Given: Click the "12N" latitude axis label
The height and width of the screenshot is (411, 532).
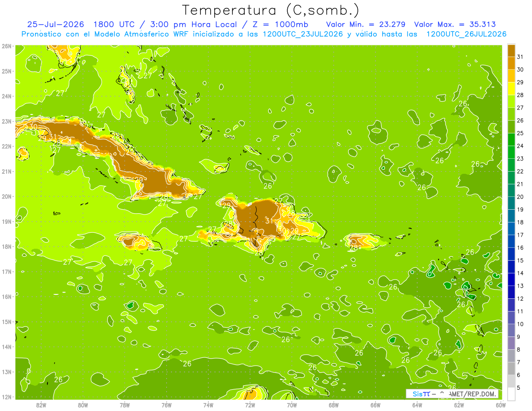Looking at the screenshot, I should (x=6, y=397).
